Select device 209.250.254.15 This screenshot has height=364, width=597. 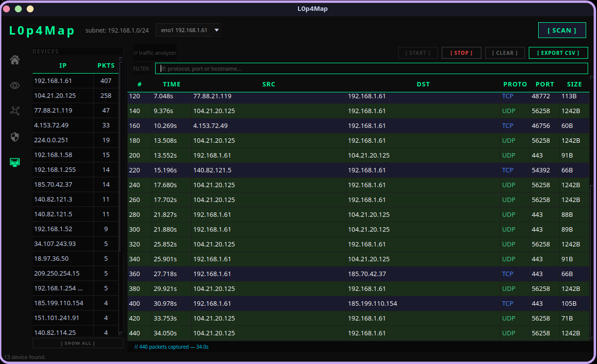click(x=76, y=273)
